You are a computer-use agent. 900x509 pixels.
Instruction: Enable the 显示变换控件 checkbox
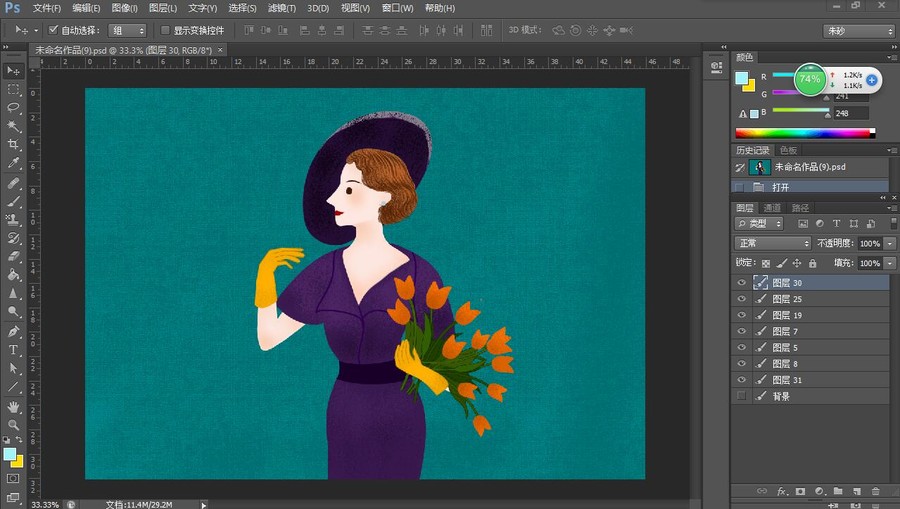(x=165, y=30)
